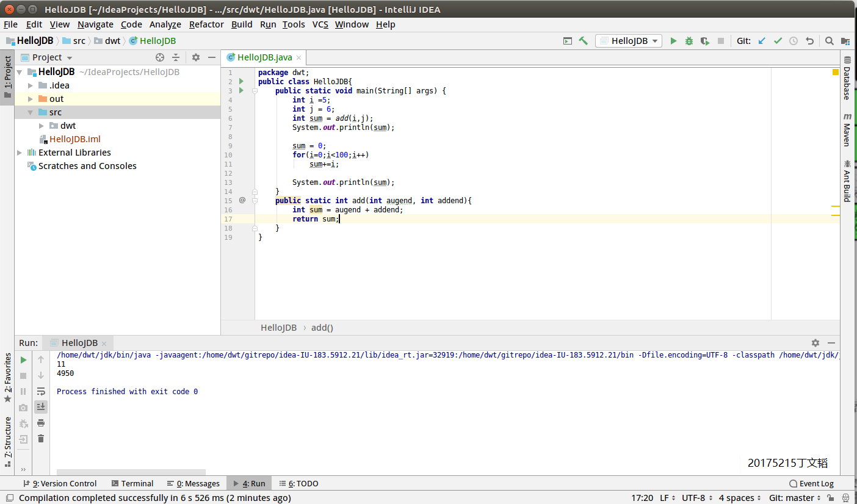Click the print icon in Run console

41,423
